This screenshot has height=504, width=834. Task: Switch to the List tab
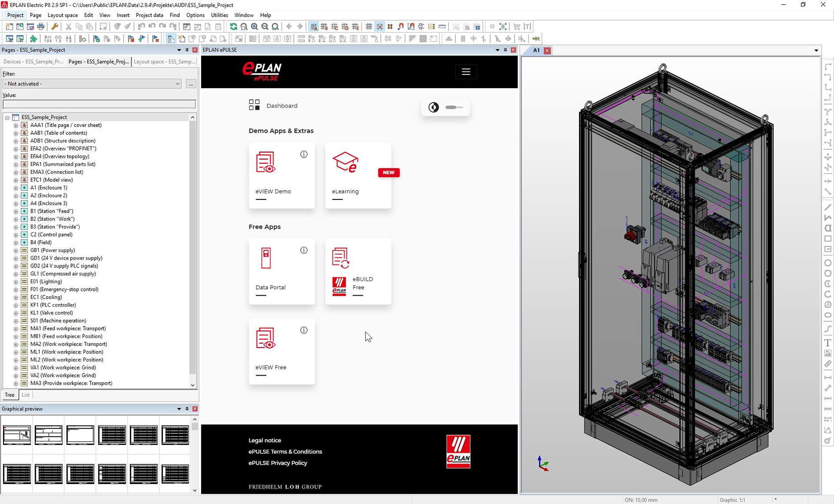tap(26, 395)
